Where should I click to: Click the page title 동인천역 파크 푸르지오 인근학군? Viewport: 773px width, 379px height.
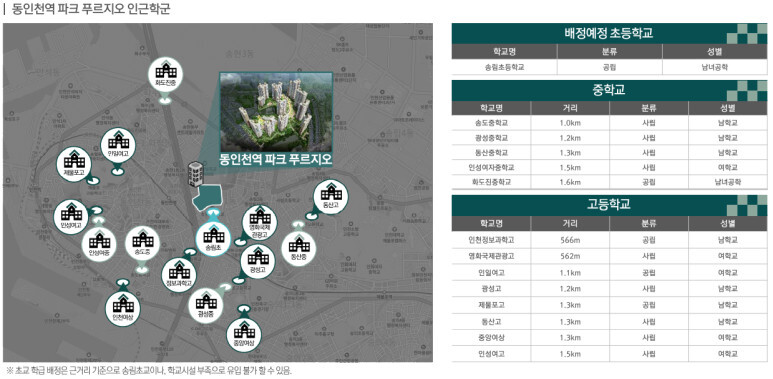pos(90,9)
